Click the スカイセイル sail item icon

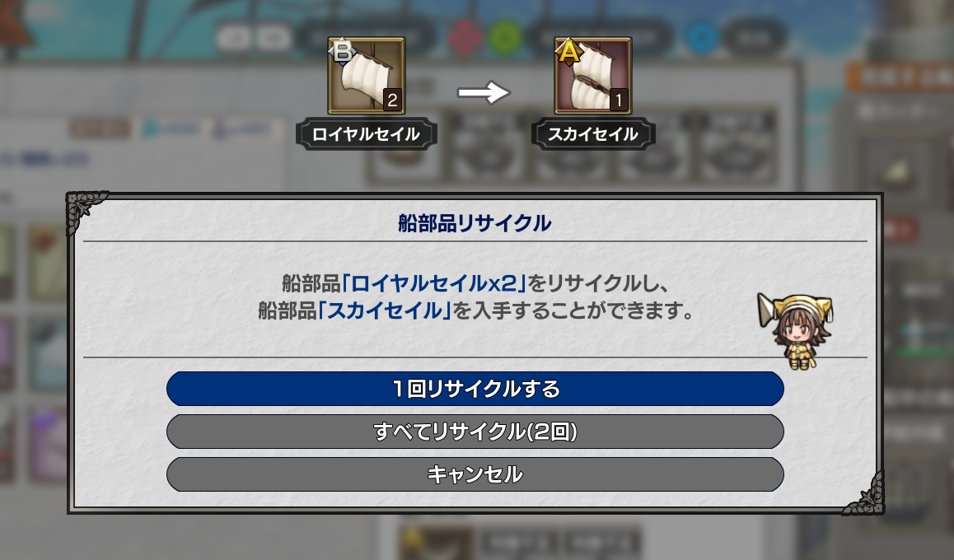point(592,76)
